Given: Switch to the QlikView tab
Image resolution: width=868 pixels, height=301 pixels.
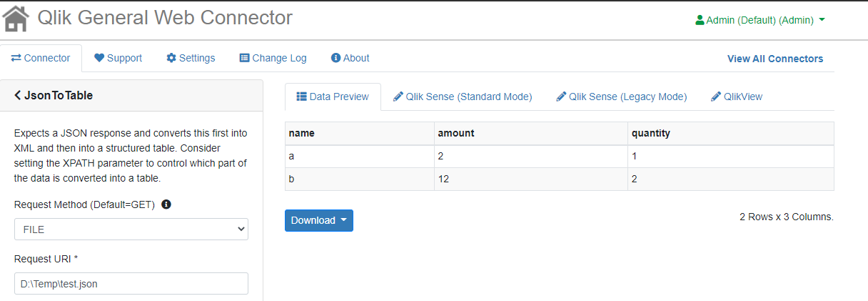Looking at the screenshot, I should click(737, 97).
